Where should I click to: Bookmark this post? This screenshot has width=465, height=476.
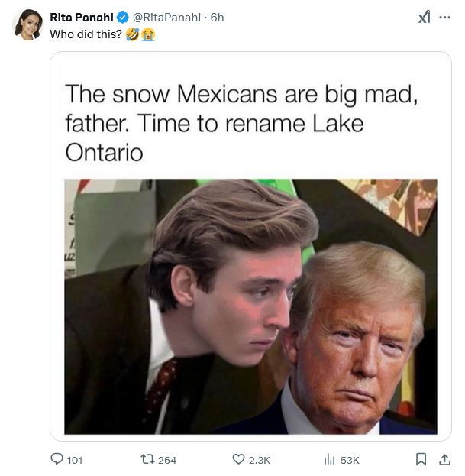coord(421,459)
